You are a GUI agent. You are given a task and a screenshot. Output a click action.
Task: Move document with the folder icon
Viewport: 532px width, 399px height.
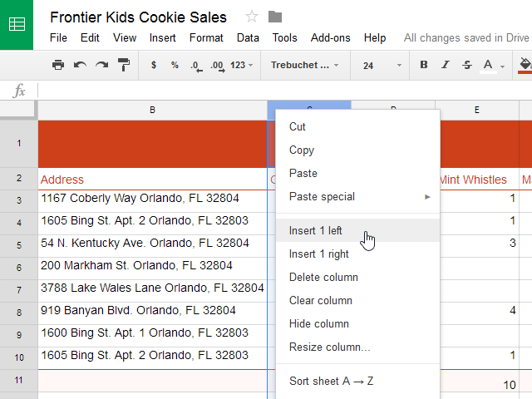275,17
